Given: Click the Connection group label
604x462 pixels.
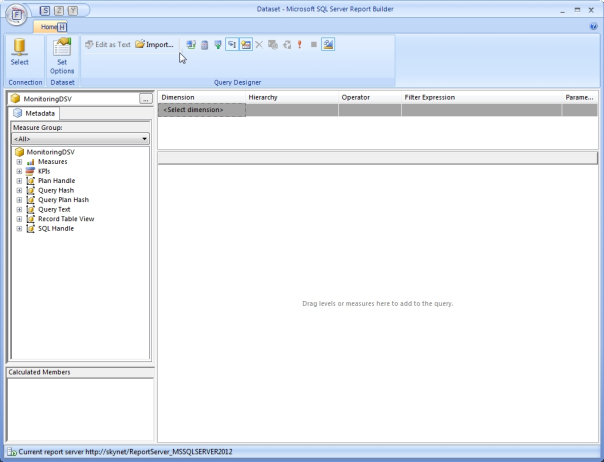Looking at the screenshot, I should click(x=25, y=82).
